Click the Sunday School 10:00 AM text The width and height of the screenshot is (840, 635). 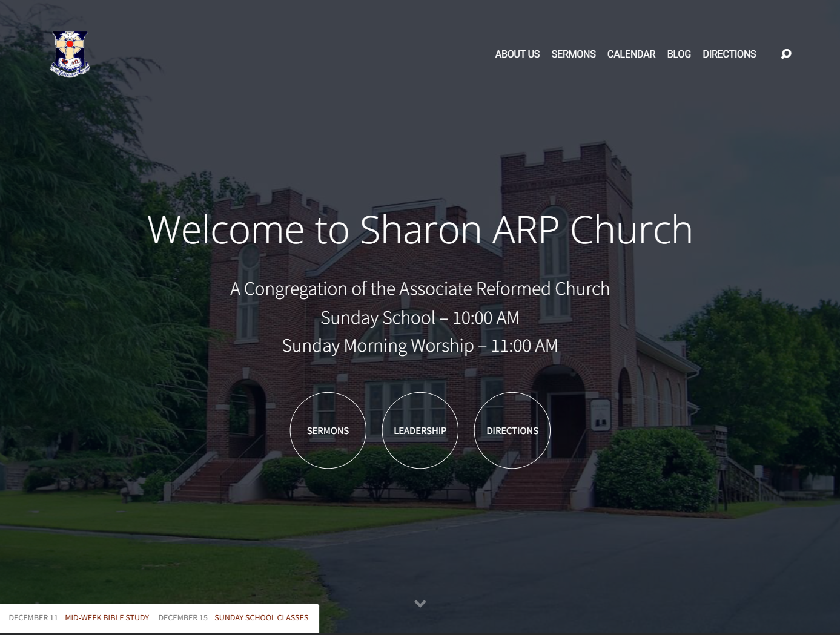coord(420,318)
